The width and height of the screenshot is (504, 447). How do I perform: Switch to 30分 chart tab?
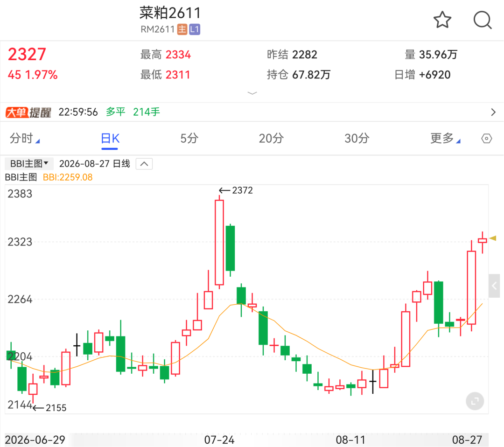tap(357, 139)
